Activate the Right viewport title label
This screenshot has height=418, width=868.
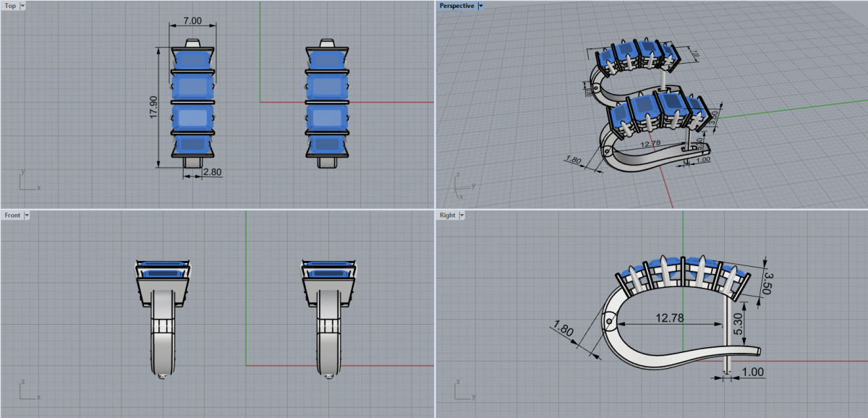point(448,215)
